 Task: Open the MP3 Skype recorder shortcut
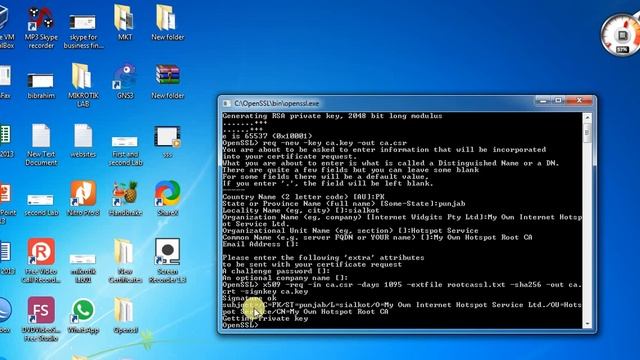coord(41,28)
